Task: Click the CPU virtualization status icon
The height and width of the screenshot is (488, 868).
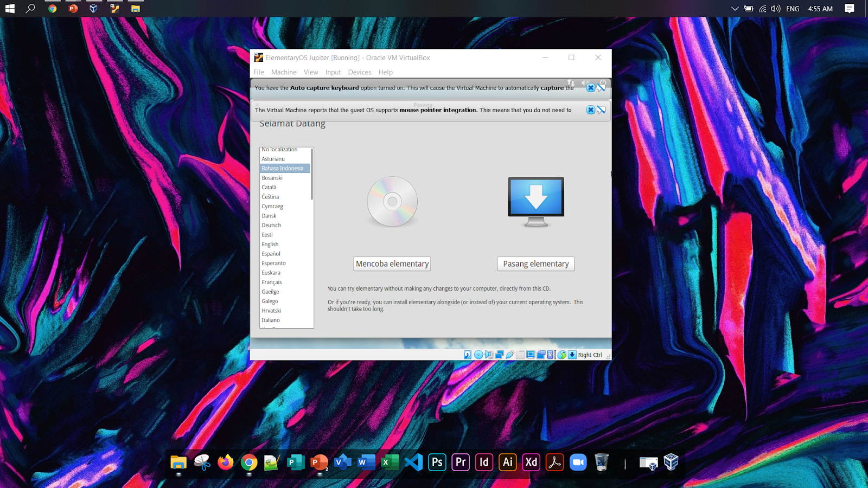Action: click(x=550, y=355)
